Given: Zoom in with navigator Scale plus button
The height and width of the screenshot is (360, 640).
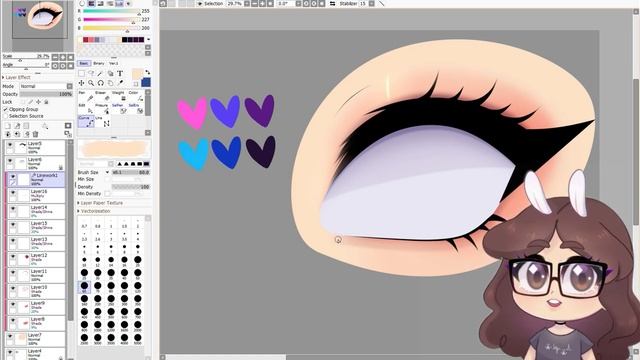Looking at the screenshot, I should coord(62,57).
